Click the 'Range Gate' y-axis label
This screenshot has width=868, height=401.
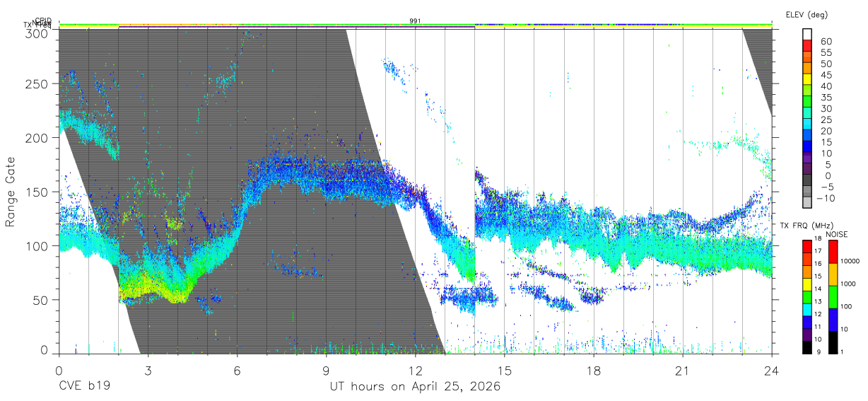[x=11, y=192]
